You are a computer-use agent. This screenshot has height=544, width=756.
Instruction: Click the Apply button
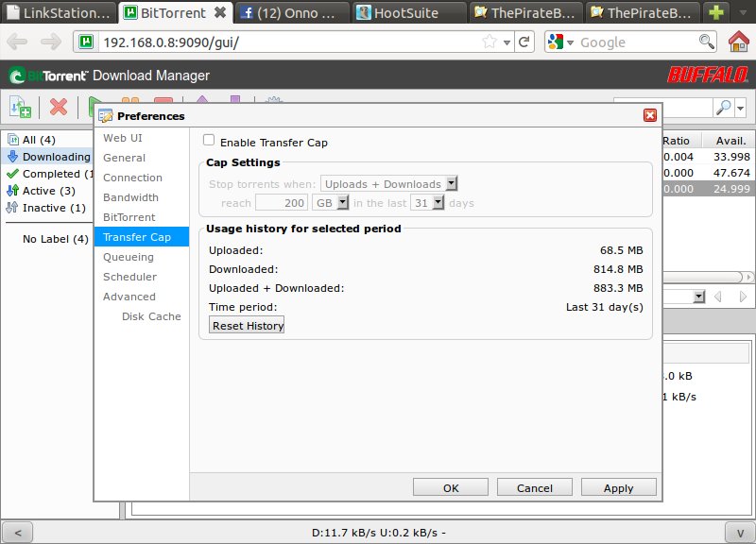point(618,487)
